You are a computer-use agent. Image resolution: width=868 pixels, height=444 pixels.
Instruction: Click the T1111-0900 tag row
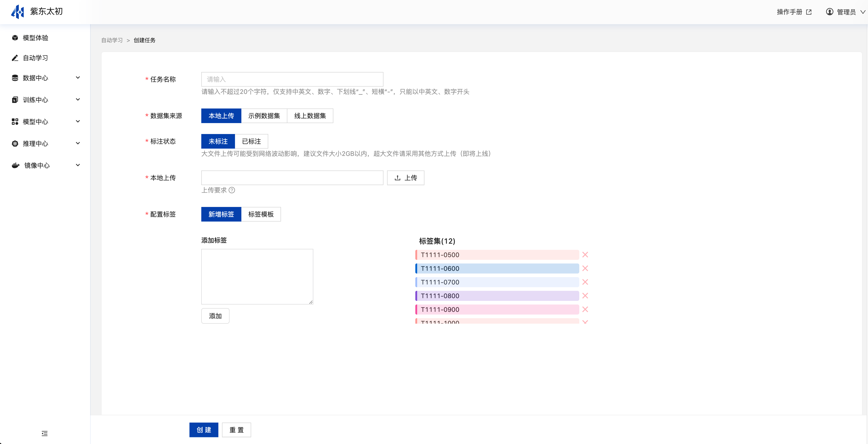click(497, 309)
